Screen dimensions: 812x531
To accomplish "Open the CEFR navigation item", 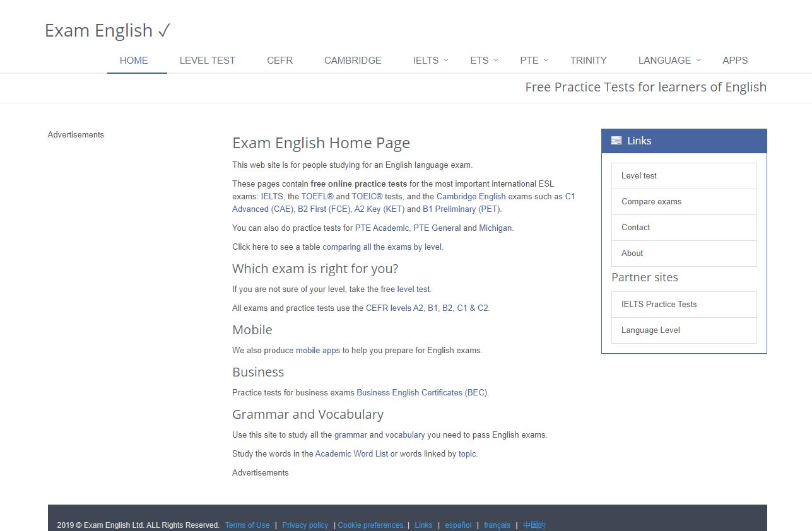I will point(279,61).
